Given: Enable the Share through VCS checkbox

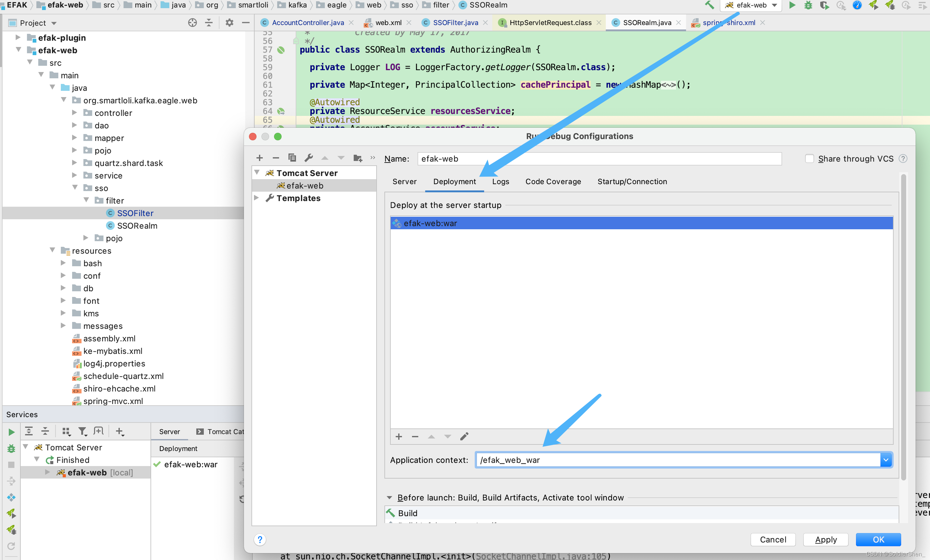Looking at the screenshot, I should coord(809,159).
